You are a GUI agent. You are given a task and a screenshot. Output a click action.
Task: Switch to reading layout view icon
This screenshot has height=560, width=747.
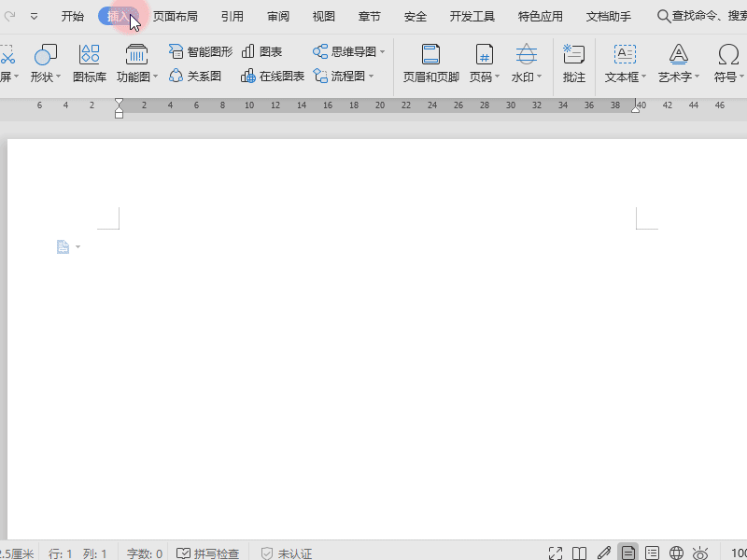coord(579,553)
